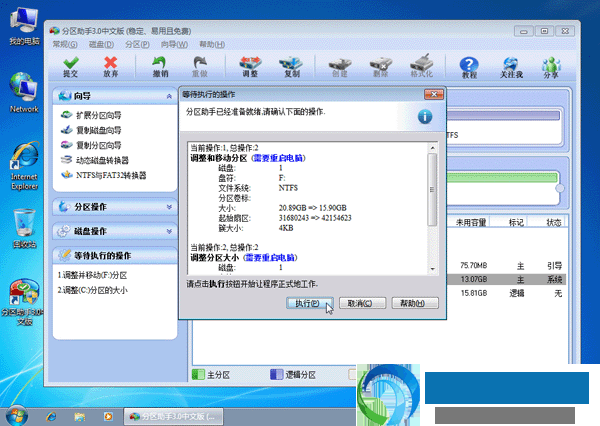Open the Network desktop icon
The height and width of the screenshot is (426, 600).
coord(24,93)
